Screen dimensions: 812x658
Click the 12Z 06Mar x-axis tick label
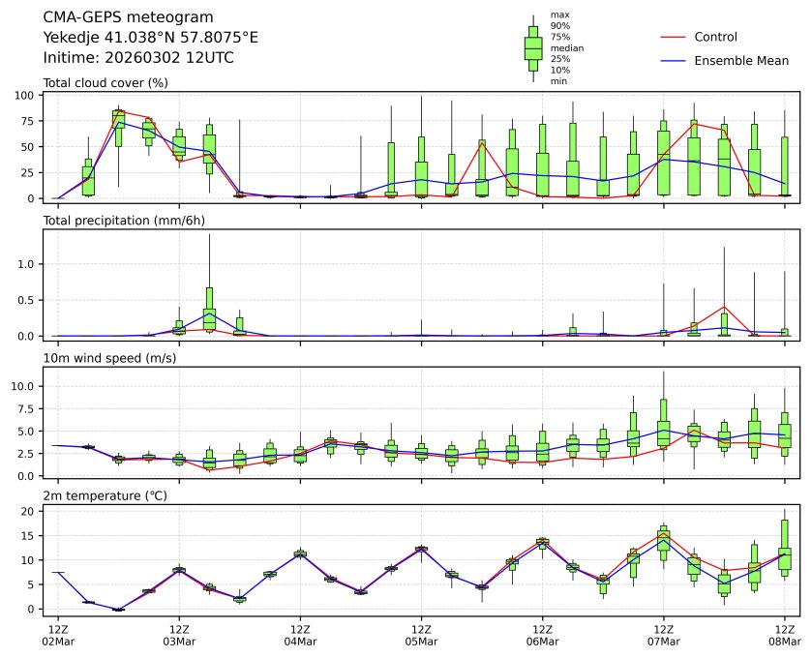542,635
